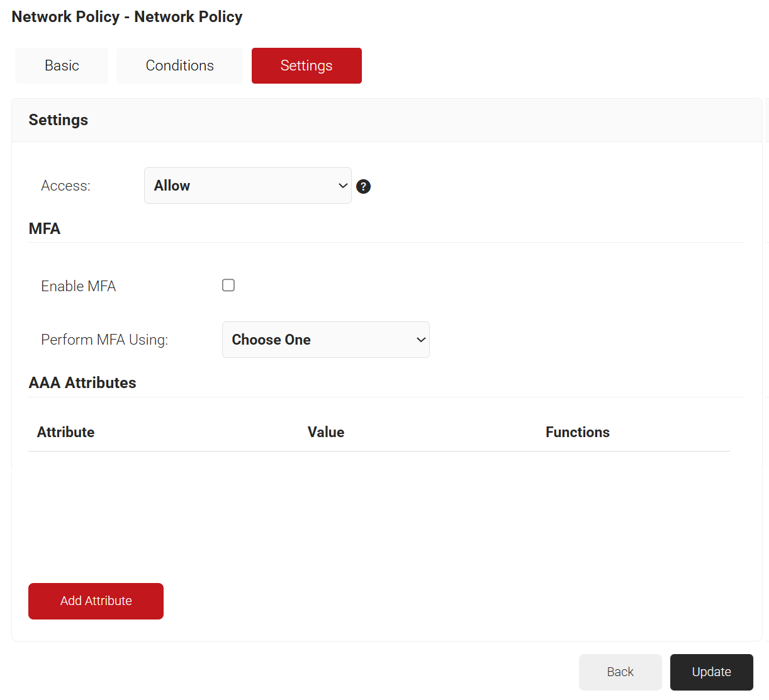The height and width of the screenshot is (700, 769).
Task: Open the help icon beside Access dropdown
Action: click(x=363, y=186)
